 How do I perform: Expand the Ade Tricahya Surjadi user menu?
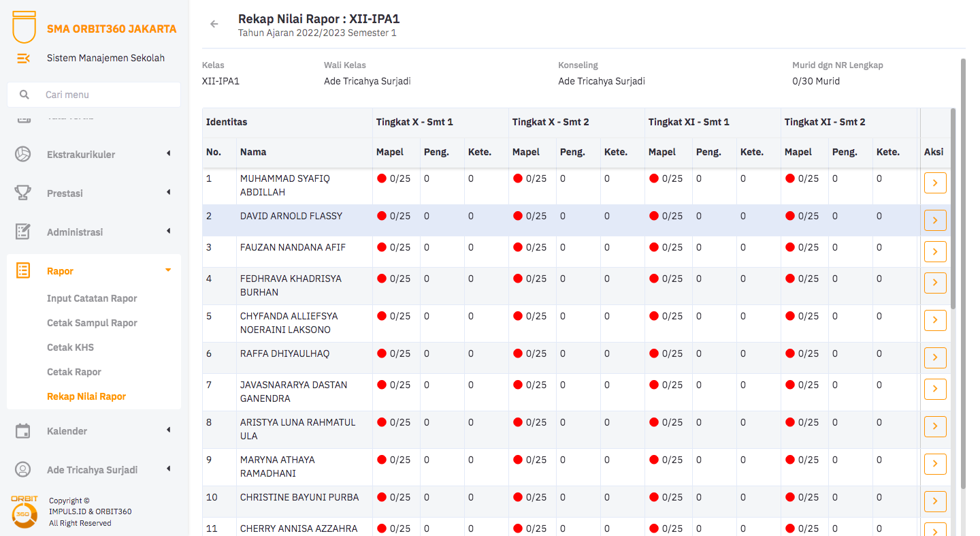tap(168, 469)
